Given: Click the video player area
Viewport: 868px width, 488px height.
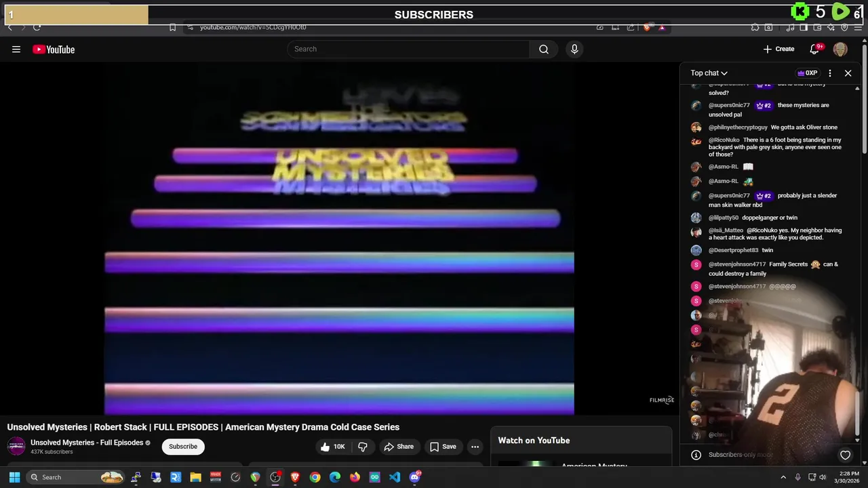Looking at the screenshot, I should coord(339,239).
